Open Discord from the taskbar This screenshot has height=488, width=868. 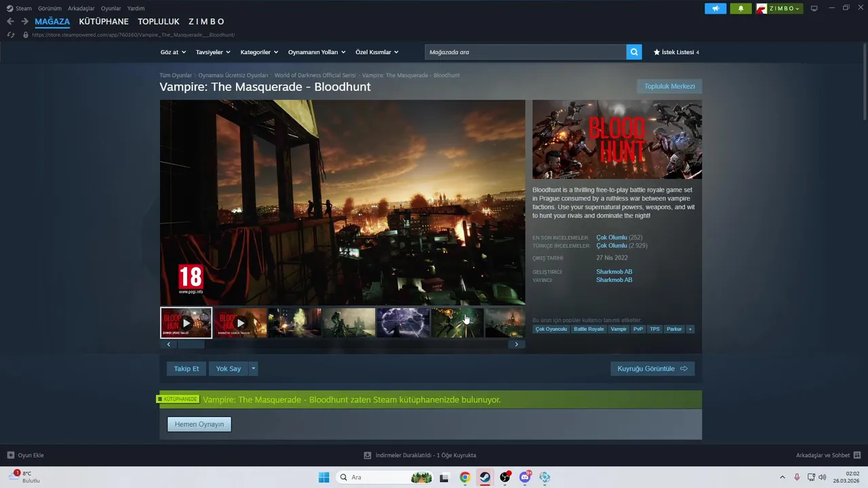click(525, 477)
